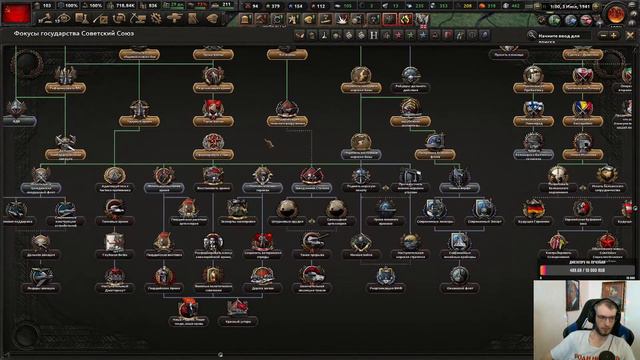
Task: Toggle the blue star focus filter
Action: tap(422, 36)
